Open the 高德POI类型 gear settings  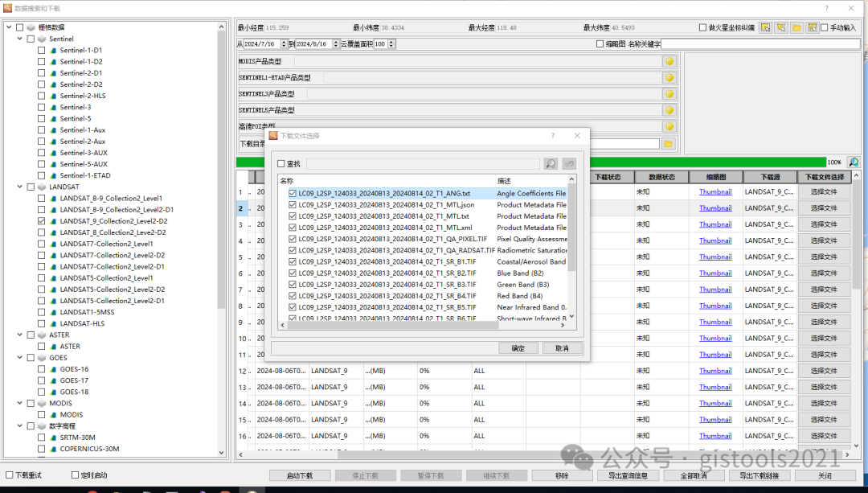(669, 126)
